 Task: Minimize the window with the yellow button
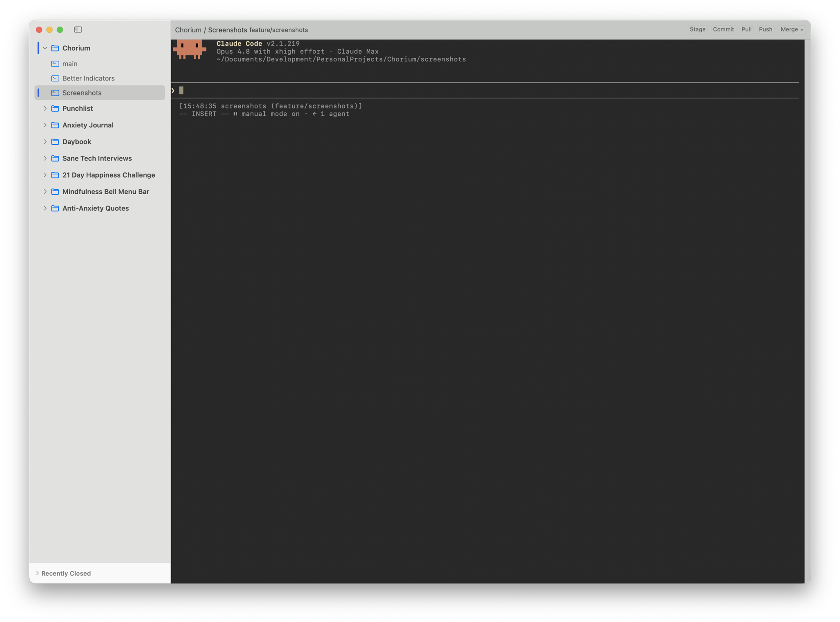(x=49, y=30)
